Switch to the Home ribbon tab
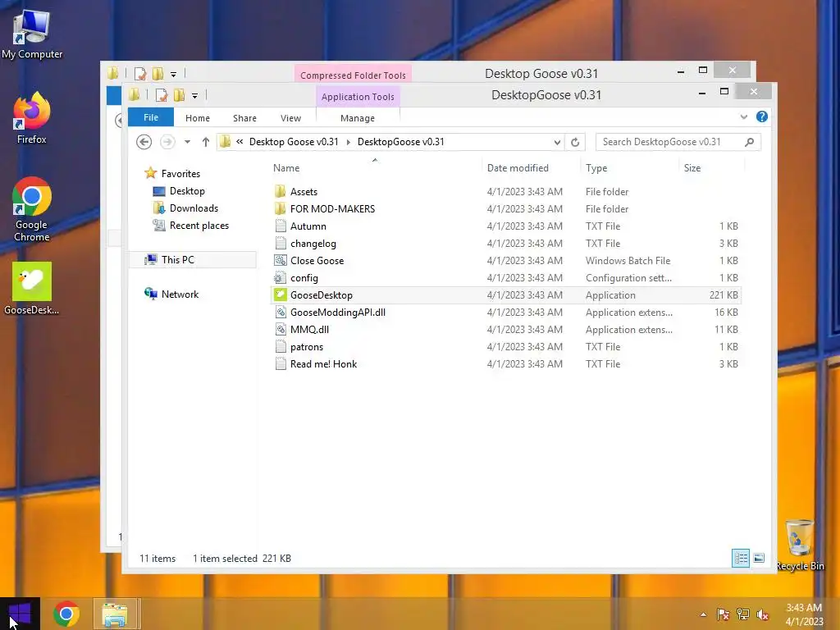The width and height of the screenshot is (840, 630). click(x=198, y=118)
